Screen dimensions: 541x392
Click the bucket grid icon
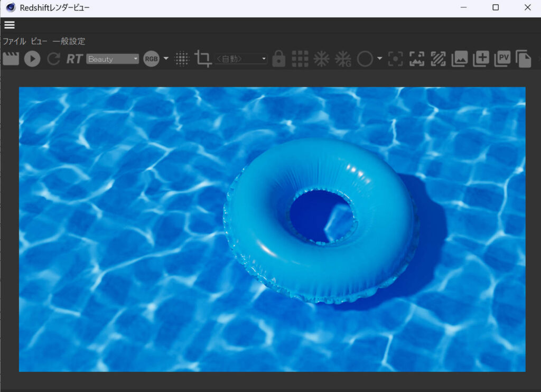pyautogui.click(x=300, y=59)
